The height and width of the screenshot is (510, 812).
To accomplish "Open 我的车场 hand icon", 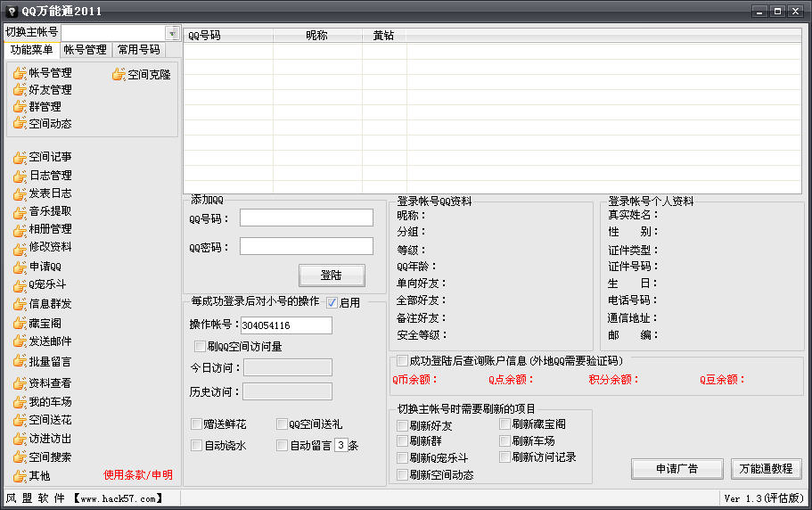I will pyautogui.click(x=20, y=402).
